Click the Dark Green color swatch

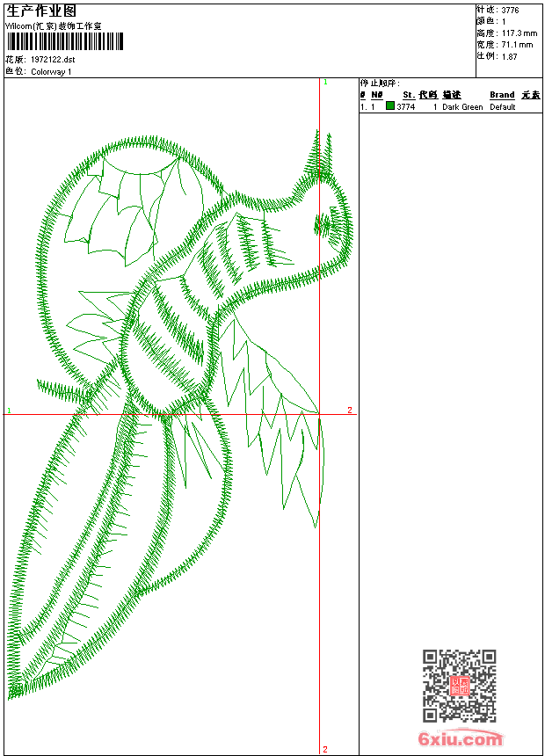(x=390, y=106)
